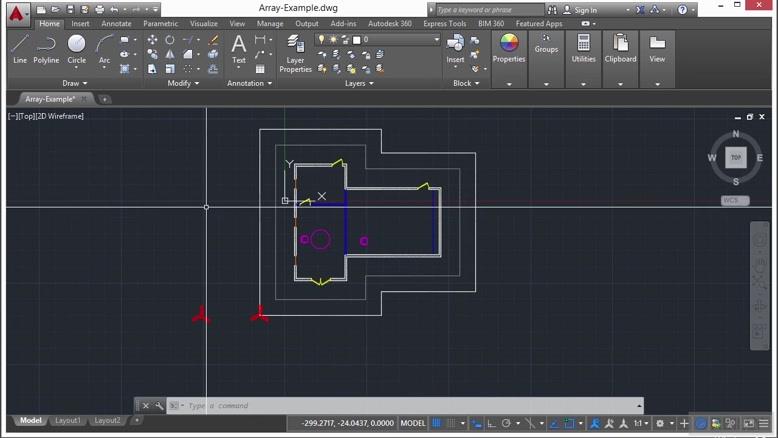
Task: Open the annotation scale 1:1 dropdown
Action: point(641,423)
